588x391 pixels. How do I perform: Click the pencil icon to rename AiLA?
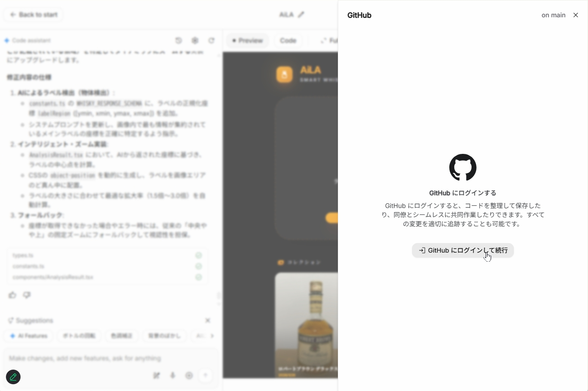pos(302,14)
